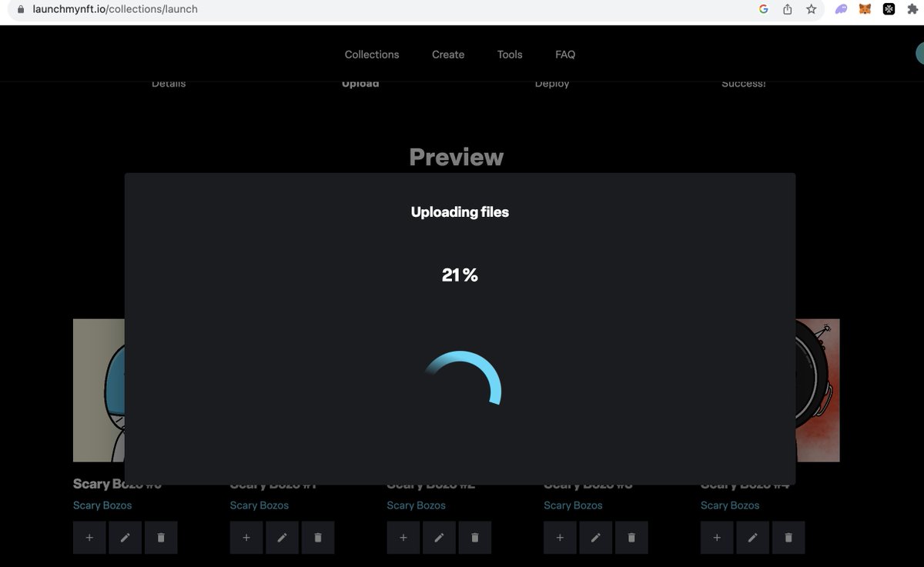
Task: Open the Tools nav item
Action: [510, 55]
